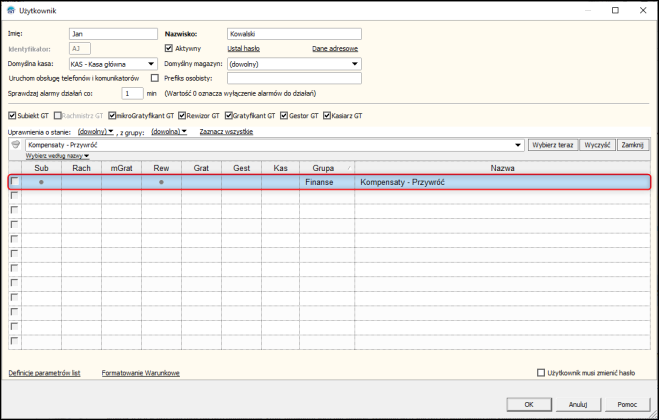Tick the checkbox of the Kompensaty - Przywróć row

pyautogui.click(x=15, y=181)
